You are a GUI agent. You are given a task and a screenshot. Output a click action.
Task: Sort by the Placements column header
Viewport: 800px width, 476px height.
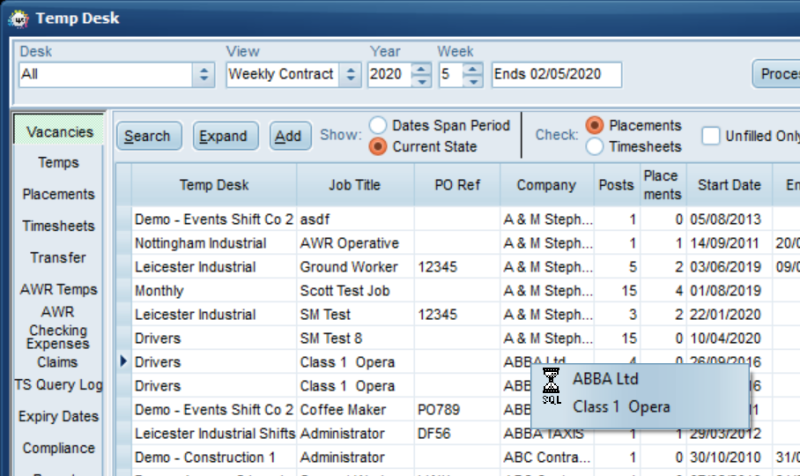click(x=663, y=185)
